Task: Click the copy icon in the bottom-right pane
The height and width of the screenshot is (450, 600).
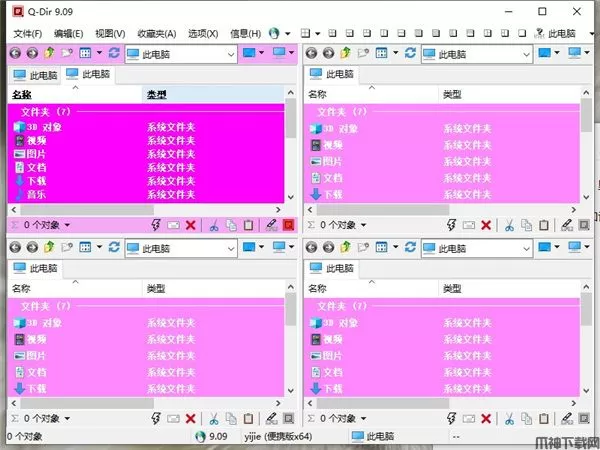Action: click(x=527, y=419)
